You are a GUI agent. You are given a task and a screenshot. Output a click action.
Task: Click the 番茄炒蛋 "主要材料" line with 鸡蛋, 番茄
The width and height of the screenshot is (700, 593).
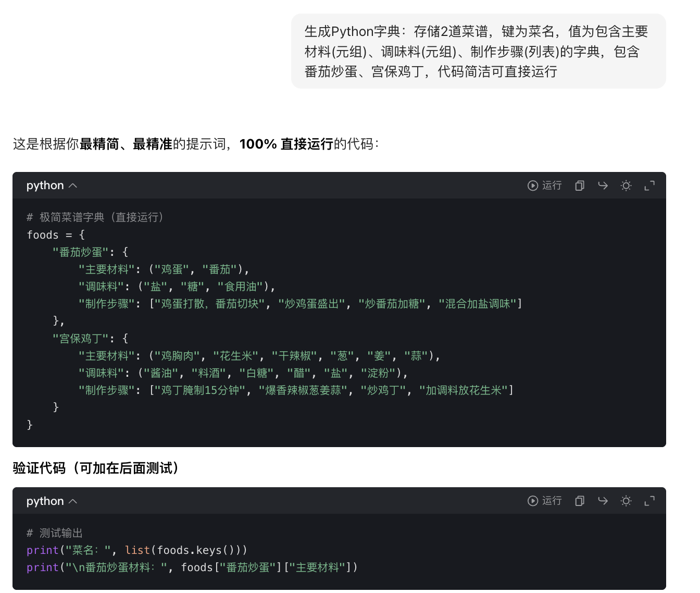[x=164, y=269]
